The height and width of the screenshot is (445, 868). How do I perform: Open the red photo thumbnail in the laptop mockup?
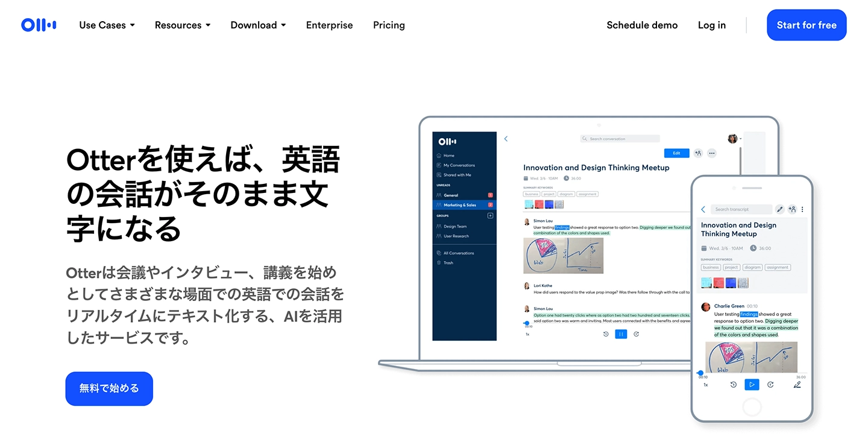coord(538,204)
